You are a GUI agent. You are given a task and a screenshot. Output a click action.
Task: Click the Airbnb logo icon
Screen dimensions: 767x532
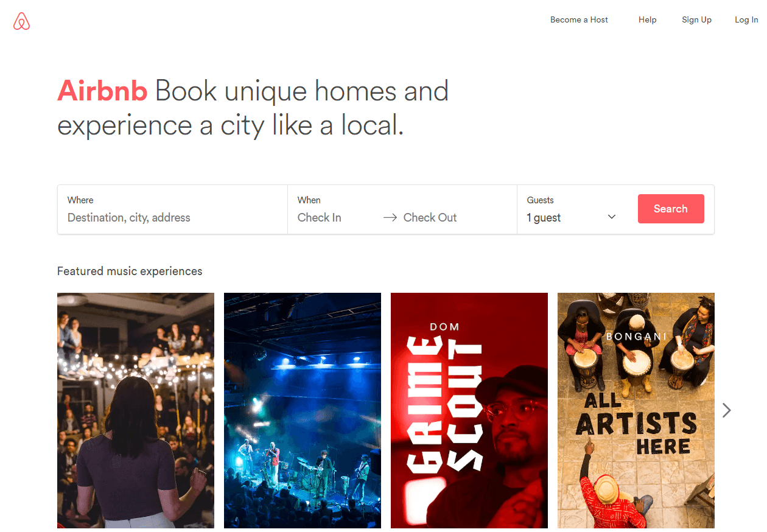21,21
